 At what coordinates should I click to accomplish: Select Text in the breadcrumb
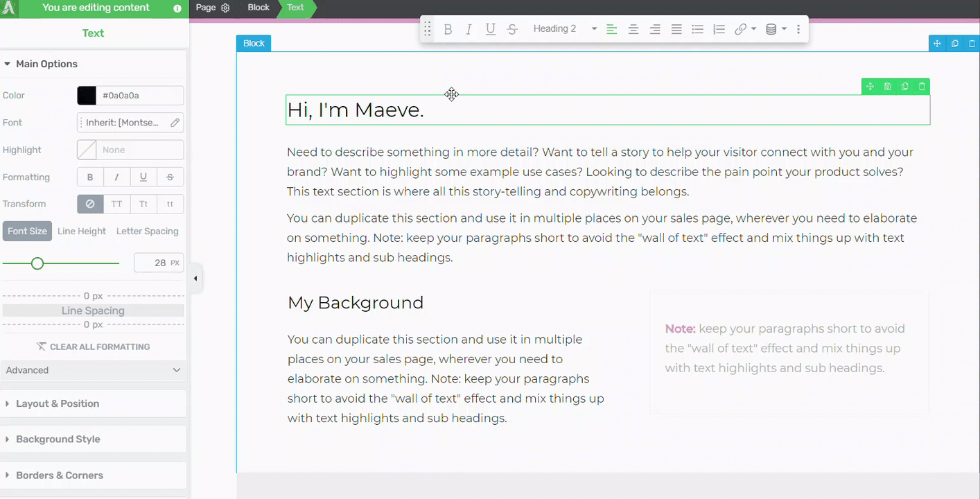point(295,8)
